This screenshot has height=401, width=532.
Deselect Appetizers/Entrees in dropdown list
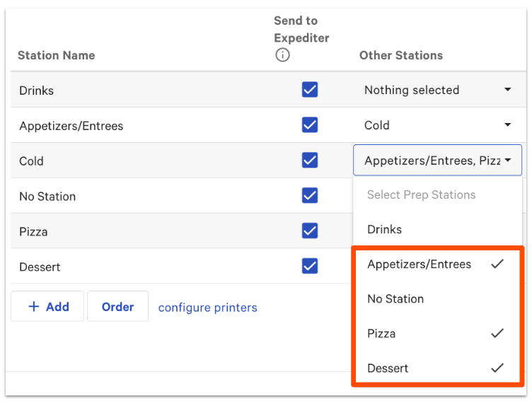(x=419, y=264)
